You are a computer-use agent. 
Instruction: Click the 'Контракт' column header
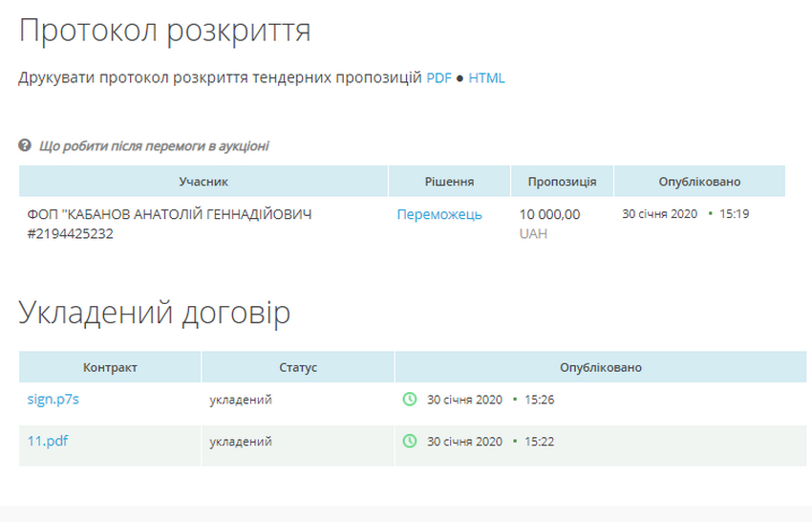coord(110,367)
